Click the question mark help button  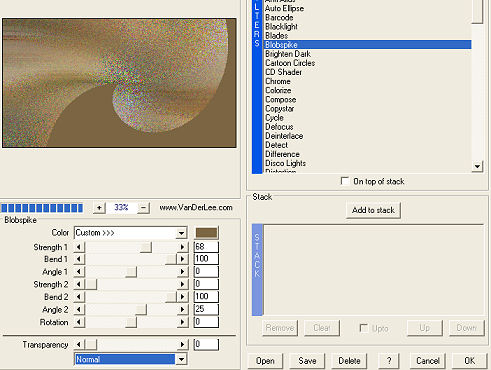[389, 361]
